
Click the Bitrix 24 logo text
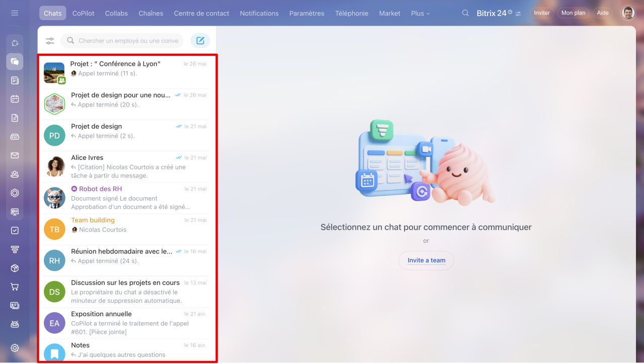click(x=492, y=14)
